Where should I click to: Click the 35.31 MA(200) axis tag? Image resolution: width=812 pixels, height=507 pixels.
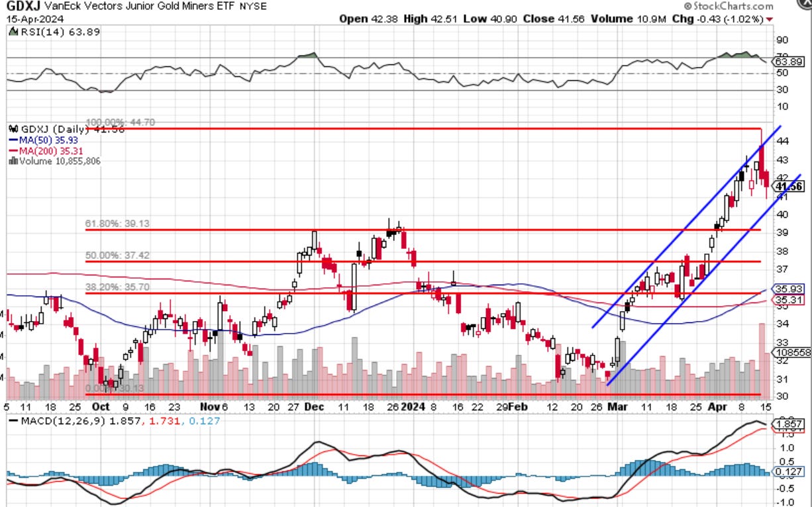[789, 300]
